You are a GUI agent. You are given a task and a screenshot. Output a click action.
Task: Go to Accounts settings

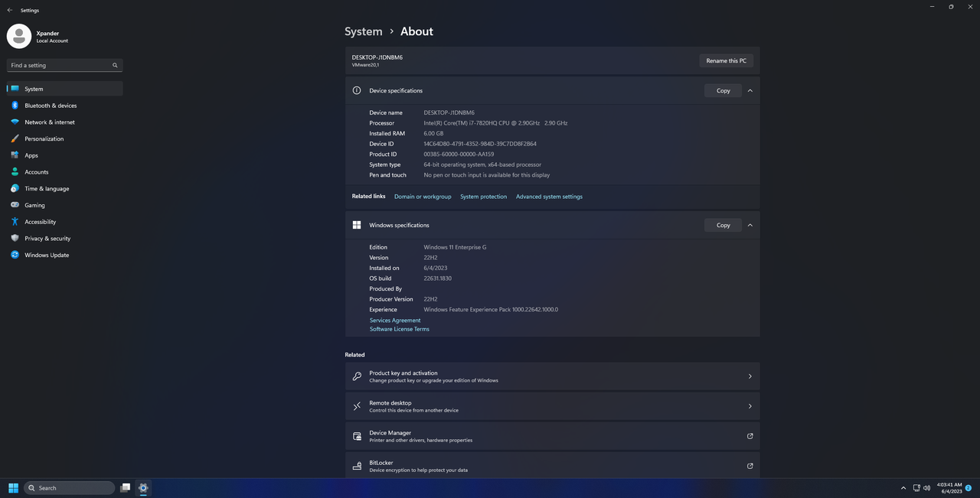pos(64,172)
